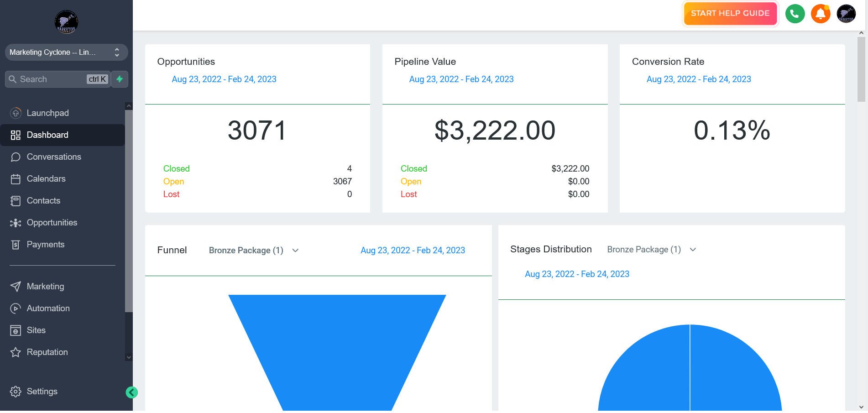
Task: Click the Calendars calendar icon
Action: click(x=16, y=179)
